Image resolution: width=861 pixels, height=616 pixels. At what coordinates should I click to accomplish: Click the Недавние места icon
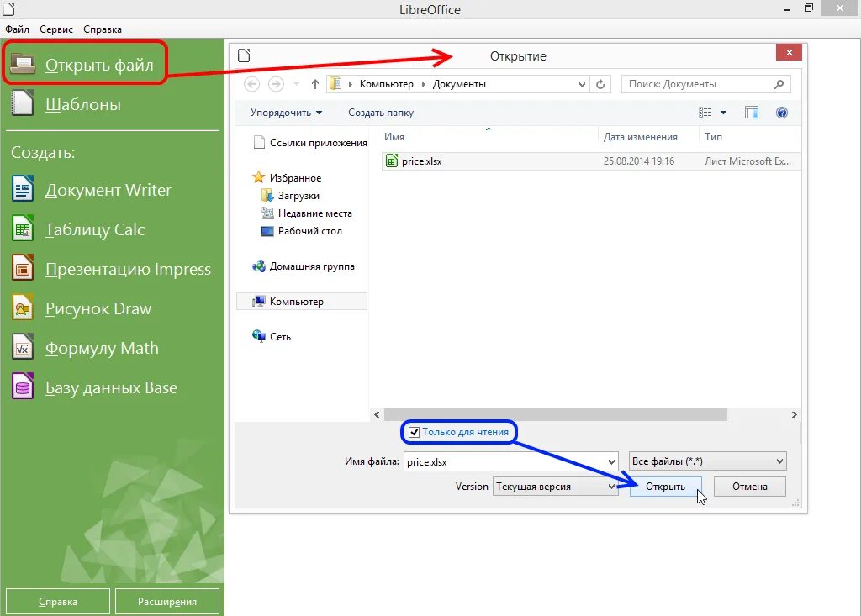pyautogui.click(x=267, y=213)
